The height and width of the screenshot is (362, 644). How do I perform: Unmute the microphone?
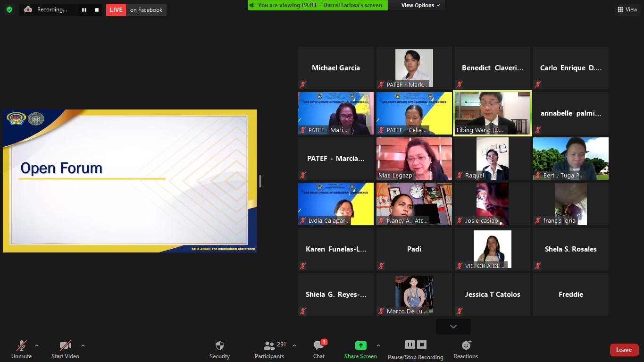[22, 350]
